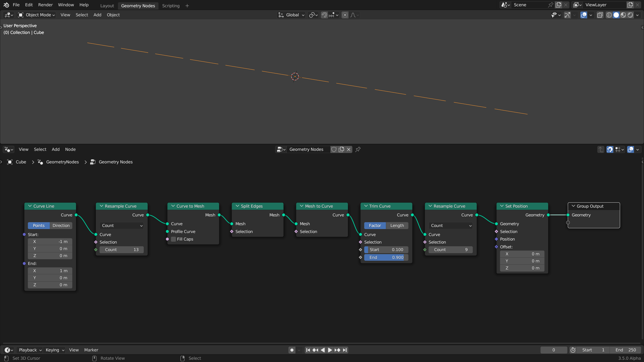644x362 pixels.
Task: Open the 3D viewport editor type menu
Action: [x=9, y=15]
